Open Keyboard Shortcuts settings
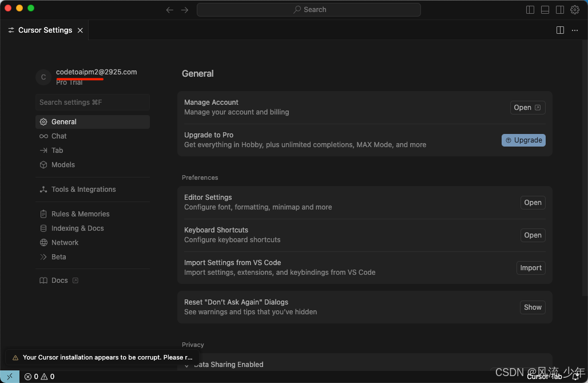Viewport: 588px width, 383px height. click(533, 235)
